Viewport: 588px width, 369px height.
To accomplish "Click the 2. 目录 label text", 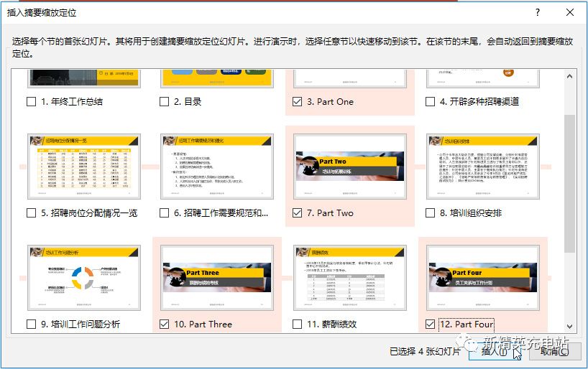I will point(188,101).
